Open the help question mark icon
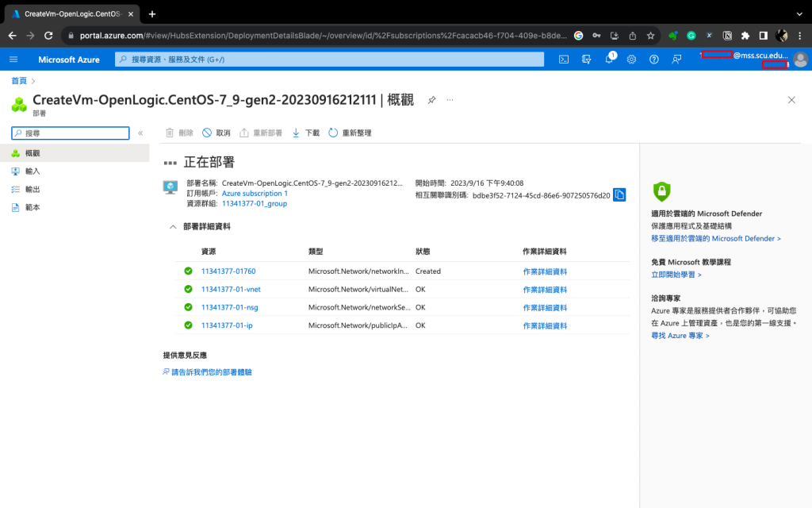Image resolution: width=812 pixels, height=508 pixels. pos(654,60)
